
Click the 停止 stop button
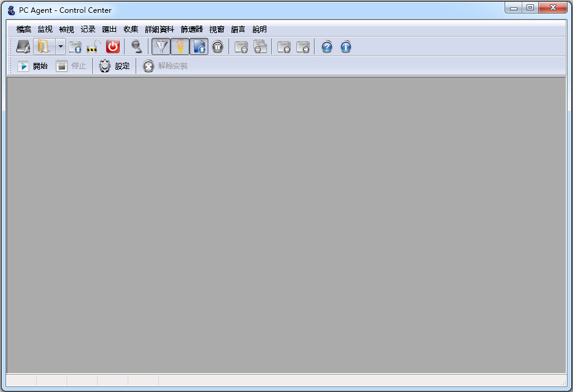click(71, 66)
